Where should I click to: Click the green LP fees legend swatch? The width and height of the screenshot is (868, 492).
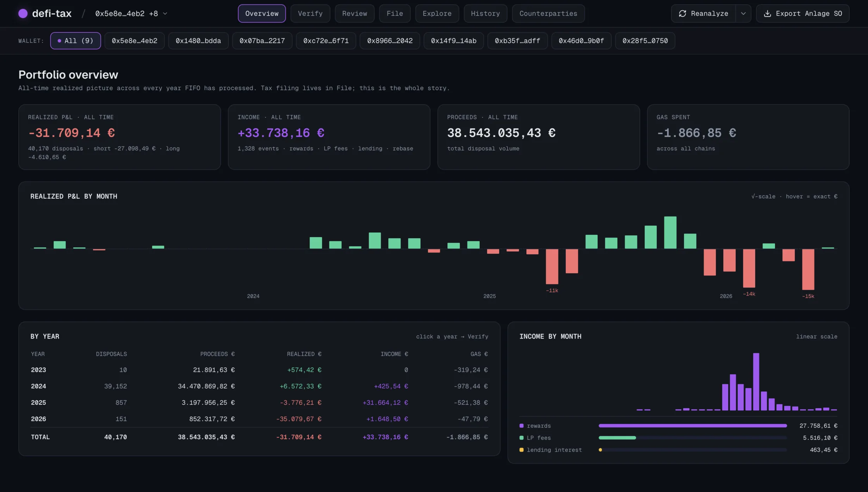(522, 438)
